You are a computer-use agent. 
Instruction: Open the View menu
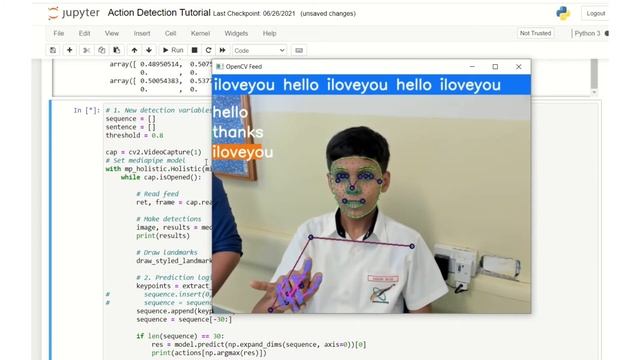pos(111,33)
